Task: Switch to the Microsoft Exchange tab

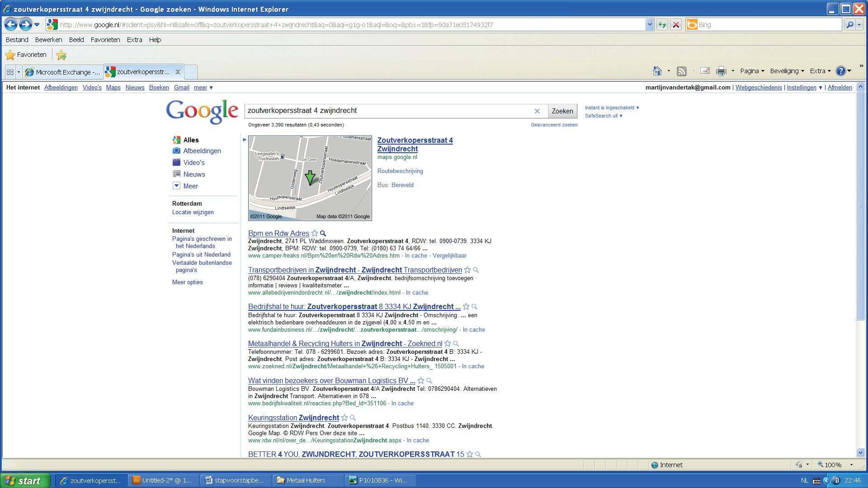Action: (x=63, y=72)
